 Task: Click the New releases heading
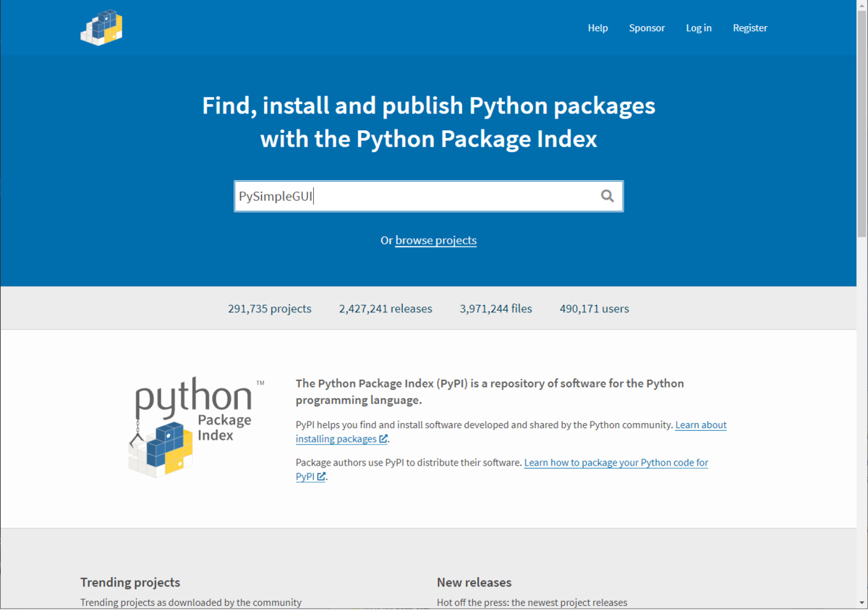click(474, 582)
